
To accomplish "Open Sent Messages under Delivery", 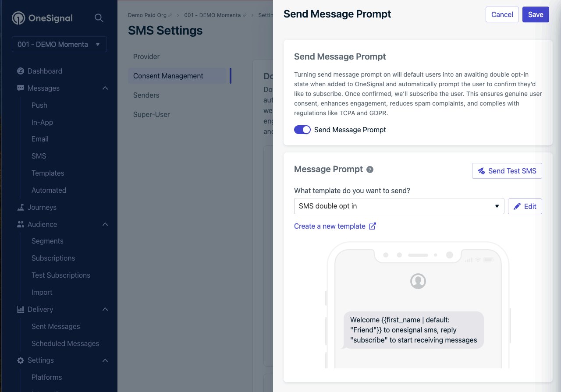I will click(56, 326).
